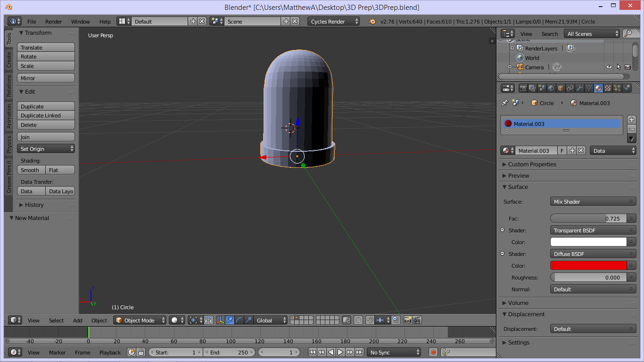Open the Render Layers properties tab
644x362 pixels.
point(532,88)
